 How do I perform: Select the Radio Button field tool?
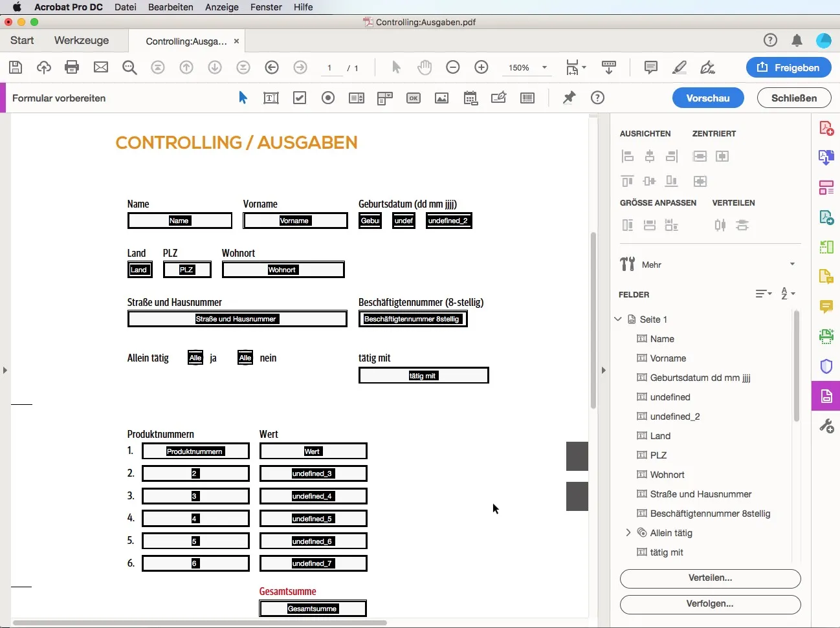point(328,98)
